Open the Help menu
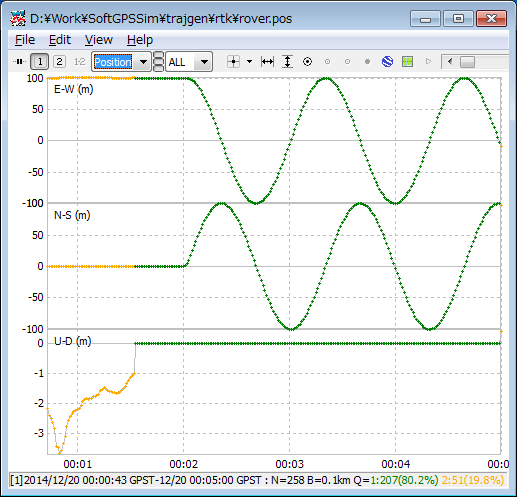 pos(140,40)
